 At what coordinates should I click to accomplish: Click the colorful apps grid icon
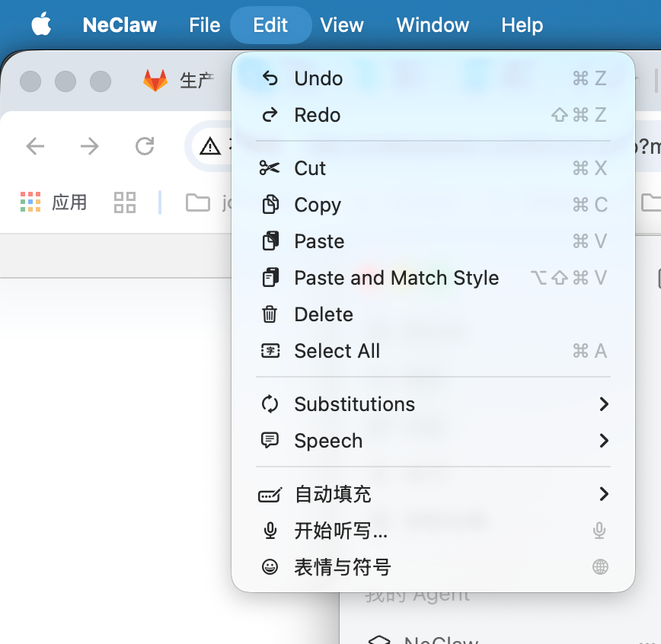click(x=30, y=202)
